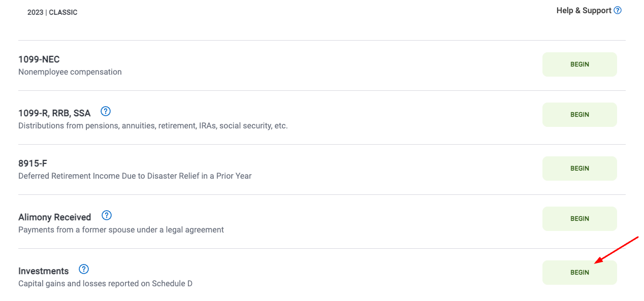The width and height of the screenshot is (644, 301).
Task: Click the 'Nonemployee compensation' description
Action: pos(70,72)
